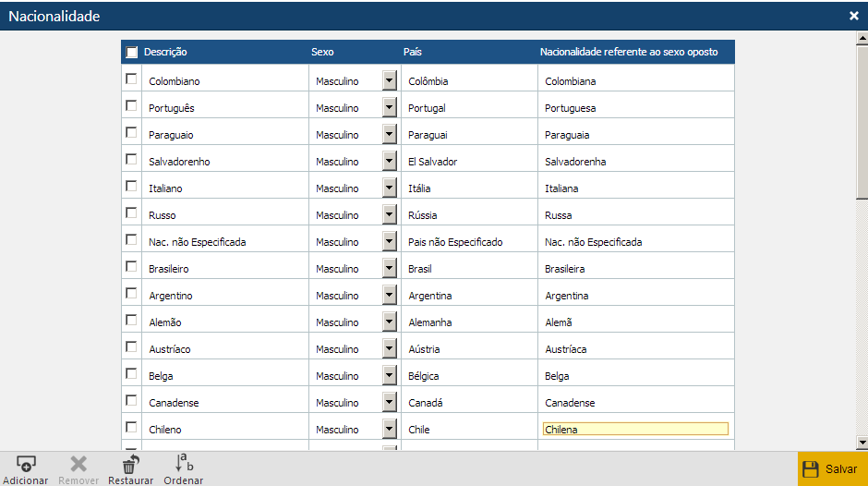Viewport: 868px width, 486px height.
Task: Check the Canadense row checkbox
Action: coord(131,400)
